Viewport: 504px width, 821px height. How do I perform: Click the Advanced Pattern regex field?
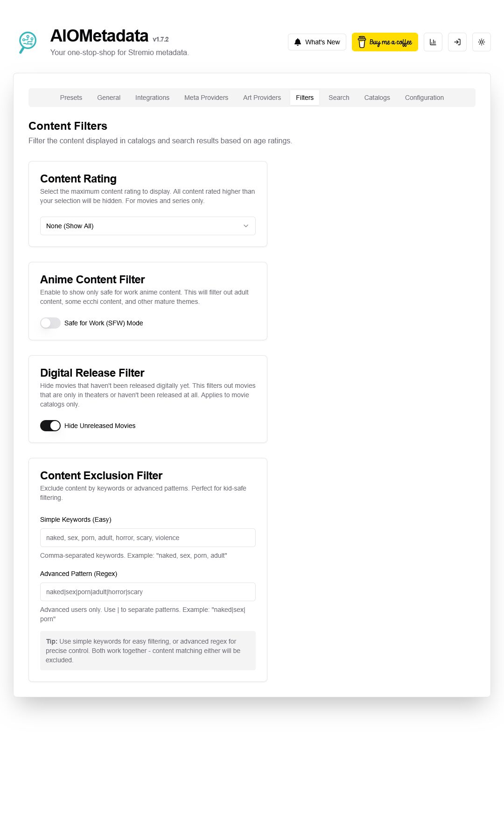(x=147, y=591)
